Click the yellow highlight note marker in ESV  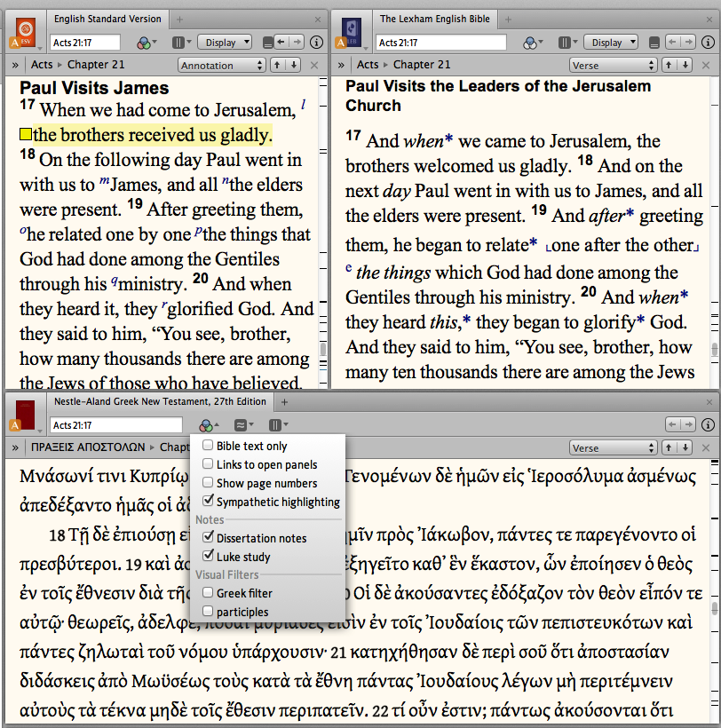coord(26,135)
